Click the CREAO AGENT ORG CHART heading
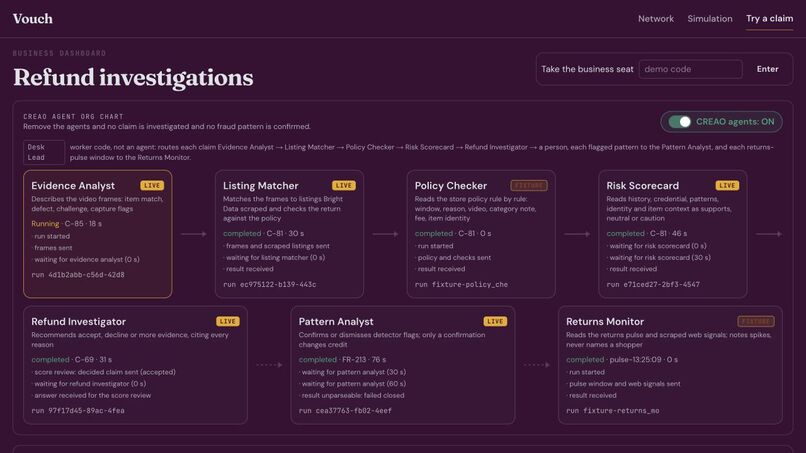 [x=73, y=117]
